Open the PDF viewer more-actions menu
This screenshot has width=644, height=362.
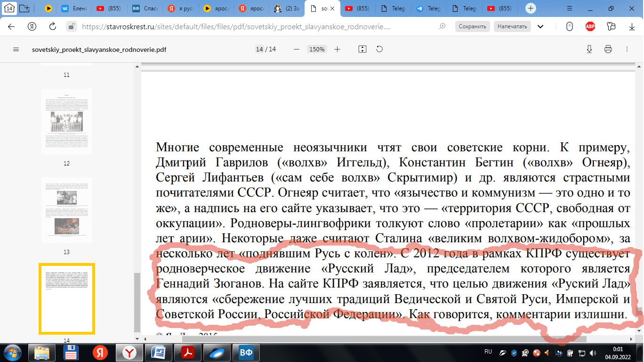click(627, 49)
